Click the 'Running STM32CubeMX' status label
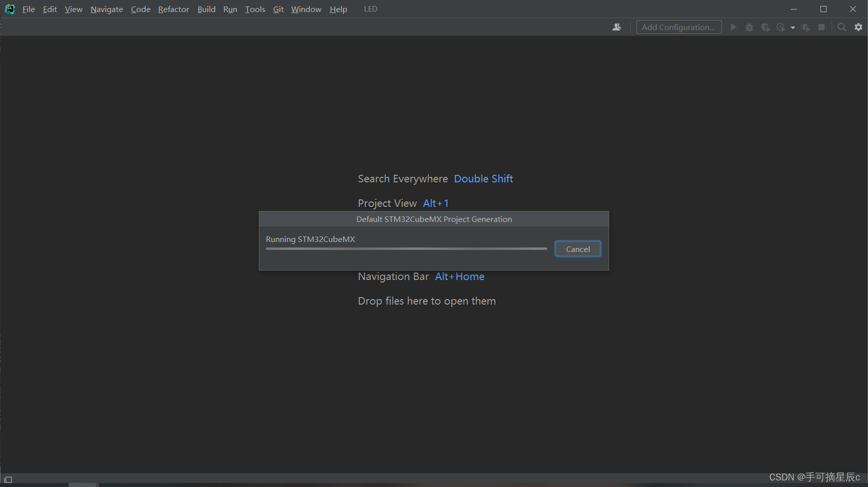The width and height of the screenshot is (868, 487). click(310, 239)
